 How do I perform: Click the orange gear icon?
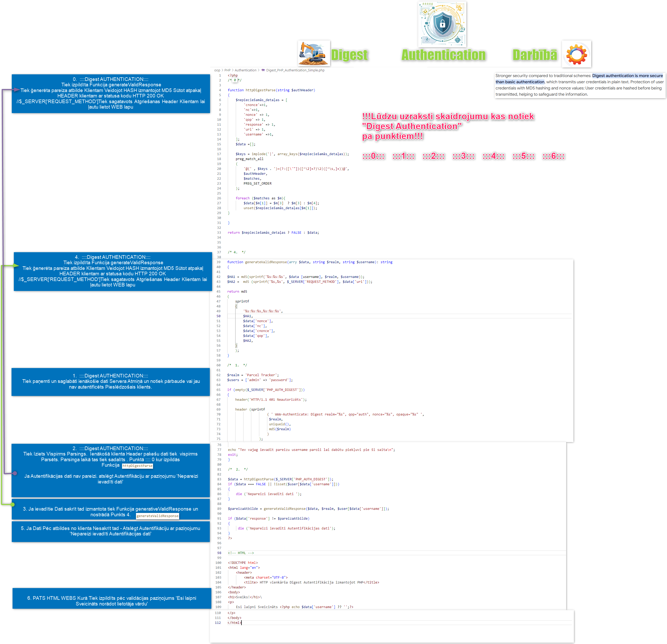(576, 54)
